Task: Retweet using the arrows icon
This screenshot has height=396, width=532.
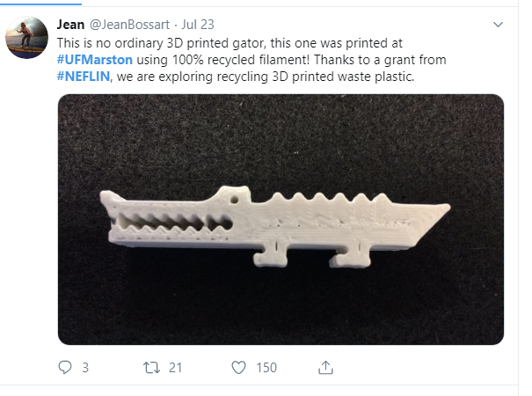Action: click(149, 367)
